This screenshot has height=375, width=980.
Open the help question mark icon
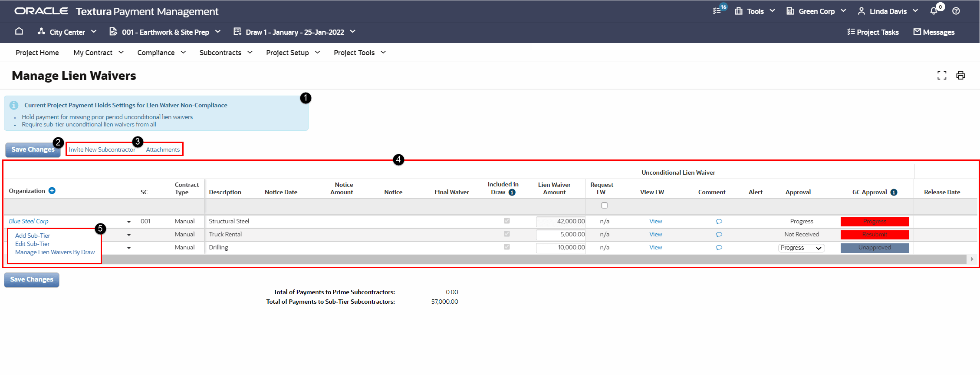pos(956,11)
